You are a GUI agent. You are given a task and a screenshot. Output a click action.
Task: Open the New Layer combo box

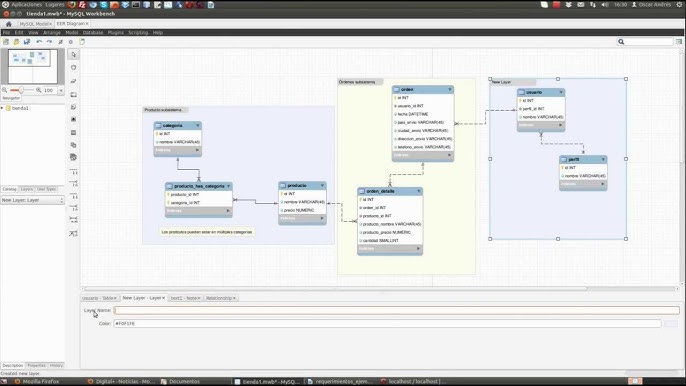coord(32,200)
